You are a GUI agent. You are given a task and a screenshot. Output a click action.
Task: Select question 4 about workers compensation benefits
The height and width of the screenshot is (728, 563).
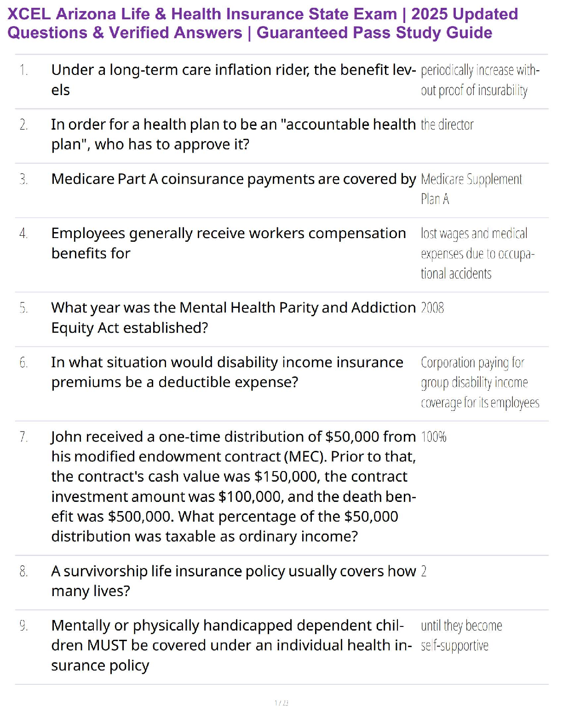pos(229,243)
